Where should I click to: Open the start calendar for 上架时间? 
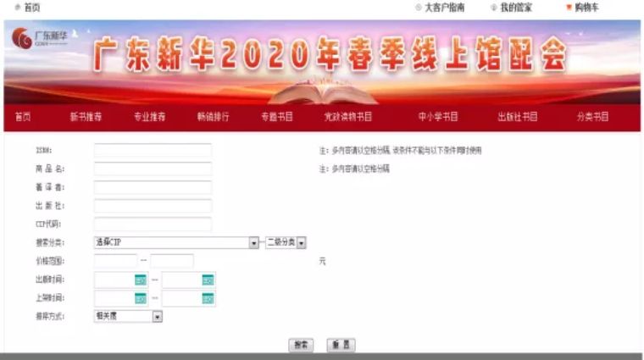(141, 298)
